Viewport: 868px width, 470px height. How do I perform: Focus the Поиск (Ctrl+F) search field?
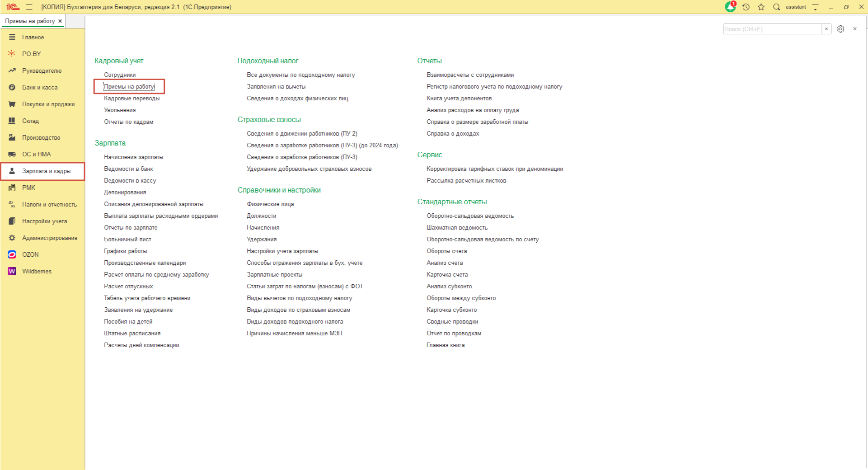[x=772, y=29]
